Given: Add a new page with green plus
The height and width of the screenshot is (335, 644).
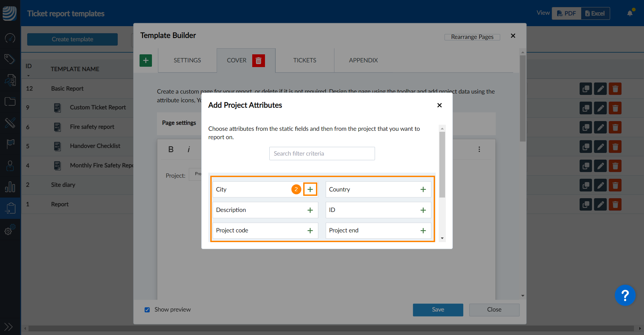Looking at the screenshot, I should tap(146, 61).
